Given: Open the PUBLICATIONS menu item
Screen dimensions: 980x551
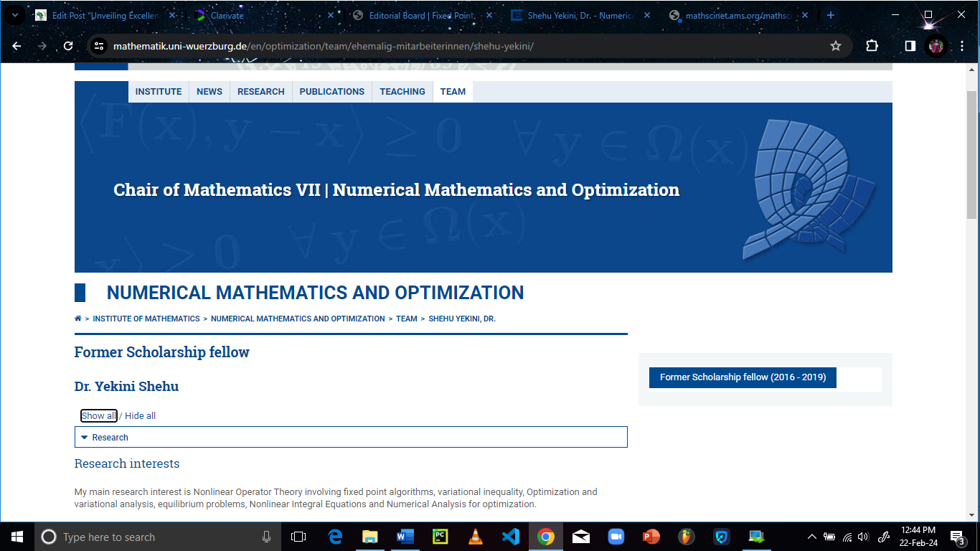Looking at the screenshot, I should 331,92.
